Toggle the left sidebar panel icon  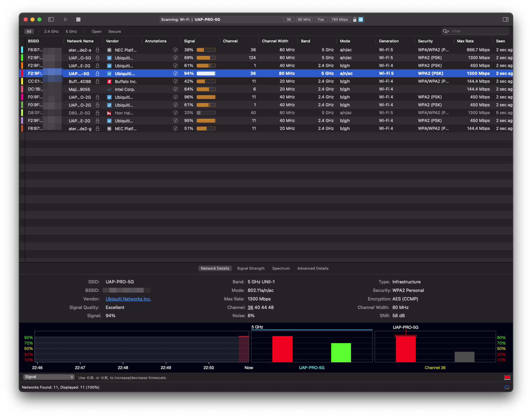click(x=51, y=19)
